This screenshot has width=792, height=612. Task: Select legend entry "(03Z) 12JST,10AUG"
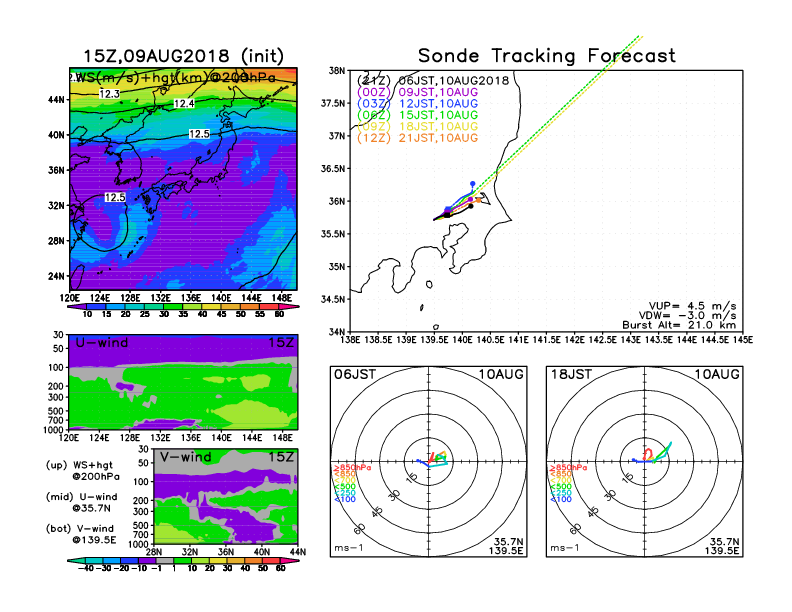click(x=417, y=104)
